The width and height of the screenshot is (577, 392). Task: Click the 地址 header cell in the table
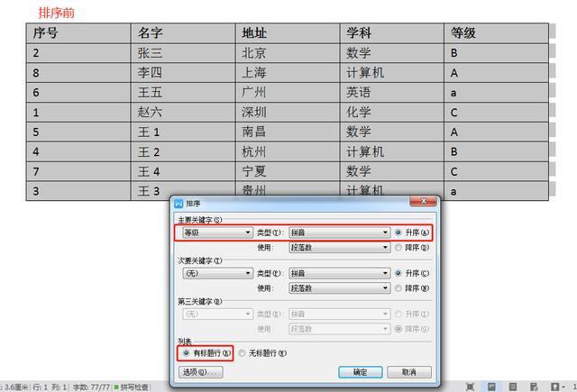click(288, 33)
